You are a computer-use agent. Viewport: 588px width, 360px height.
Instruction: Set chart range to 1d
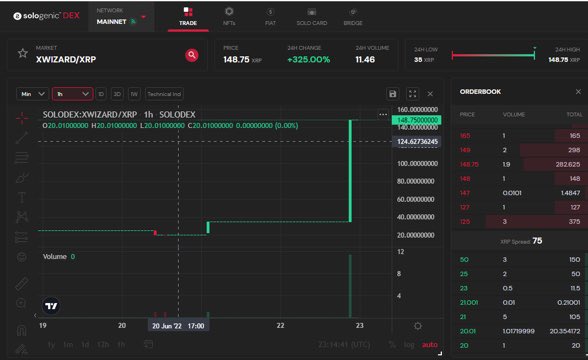coord(86,344)
